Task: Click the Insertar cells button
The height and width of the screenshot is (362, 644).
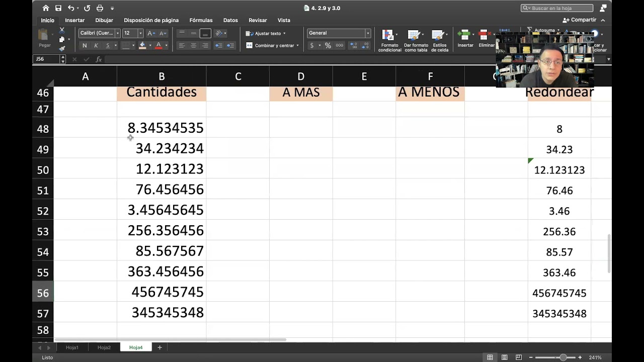Action: click(465, 39)
